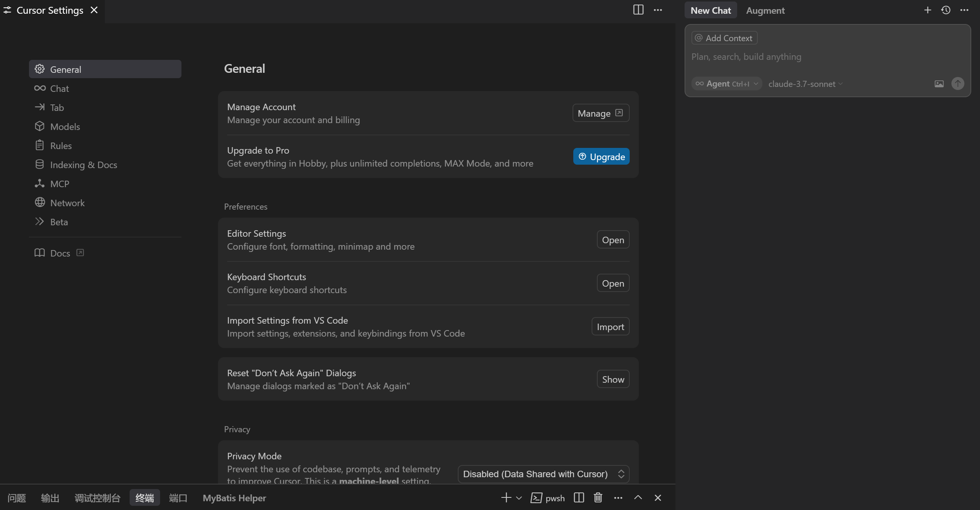Go to Models settings
The height and width of the screenshot is (510, 980).
pyautogui.click(x=105, y=127)
